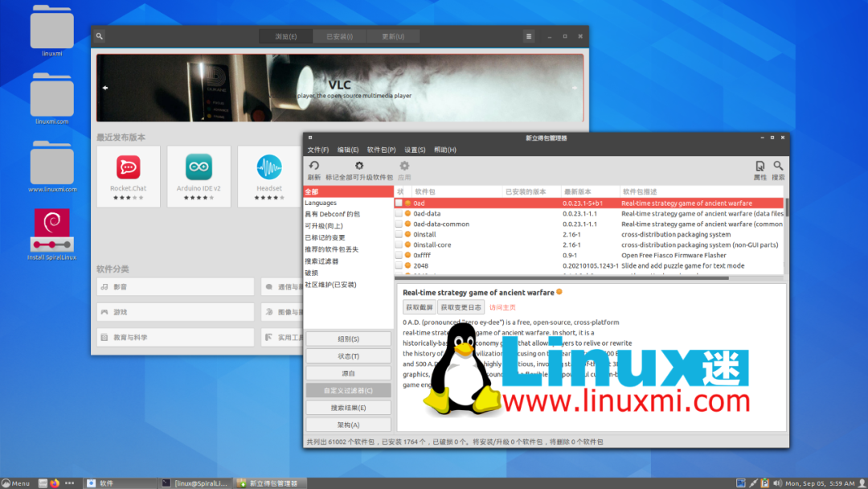Open the 帮助(H) menu in Synaptic
Image resolution: width=868 pixels, height=489 pixels.
coord(445,150)
